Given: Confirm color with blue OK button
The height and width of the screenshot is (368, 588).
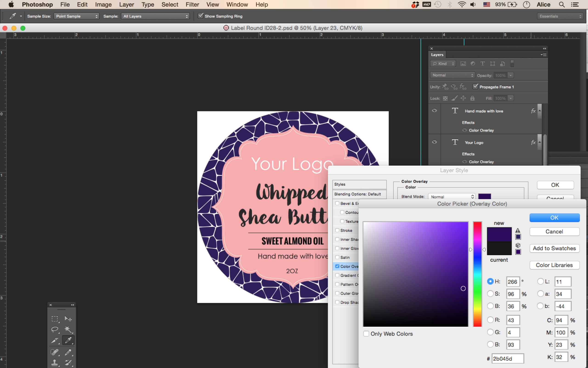Looking at the screenshot, I should click(x=554, y=218).
